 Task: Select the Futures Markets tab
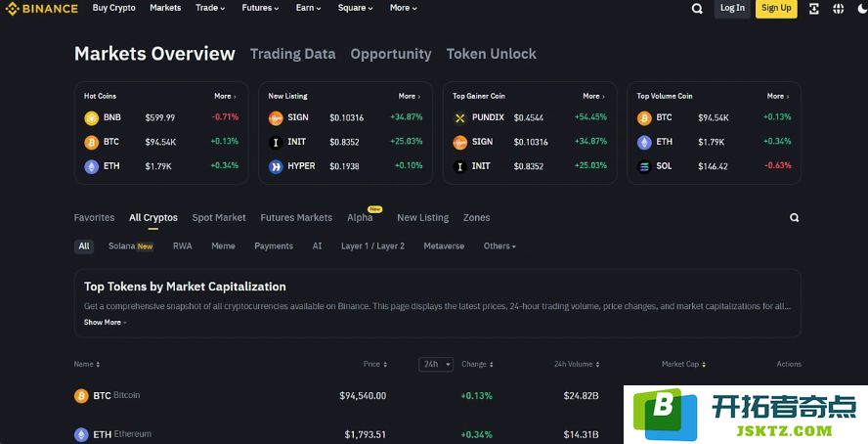pos(296,217)
